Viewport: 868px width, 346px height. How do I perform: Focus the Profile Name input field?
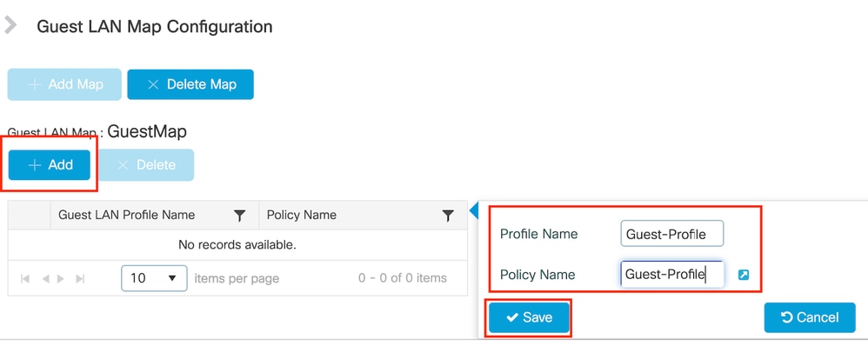click(x=672, y=234)
